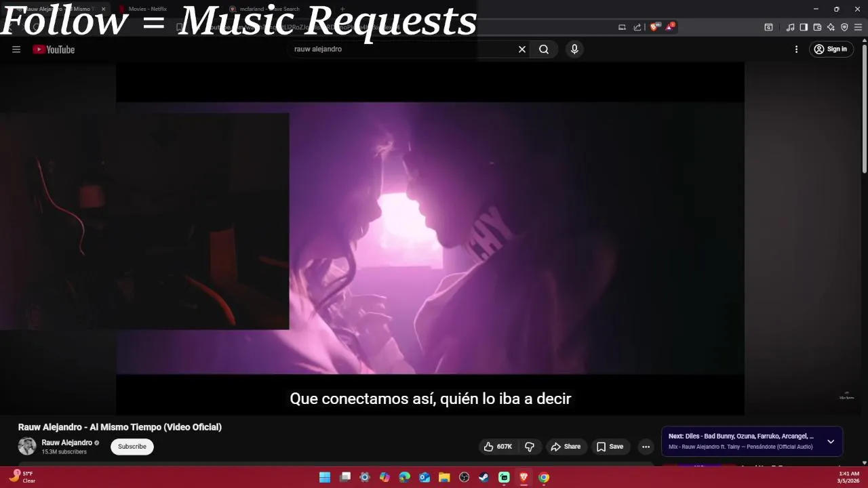Run the search with magnifier button

[544, 49]
